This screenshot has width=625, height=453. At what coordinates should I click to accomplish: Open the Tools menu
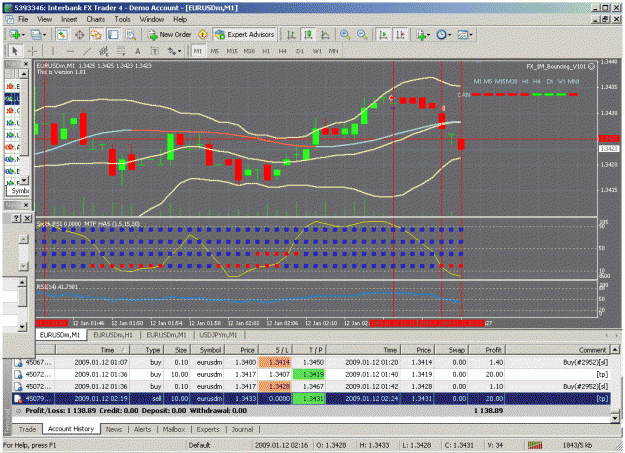122,19
